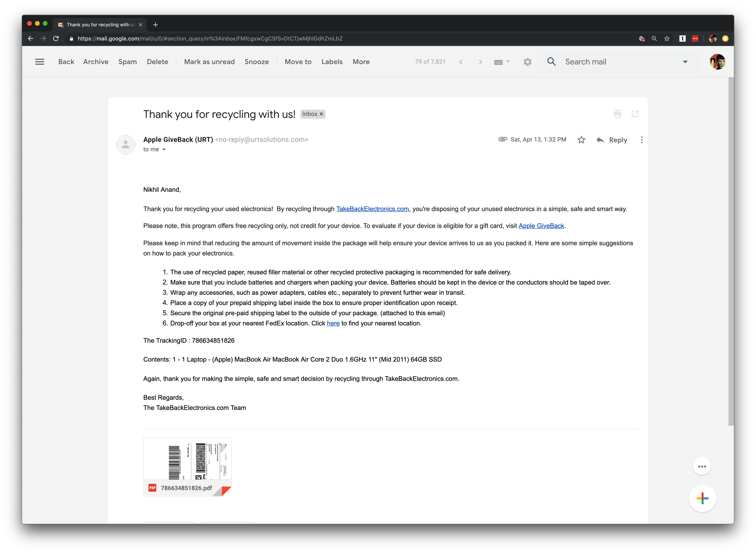
Task: Click the Instapaper extension icon
Action: [682, 39]
